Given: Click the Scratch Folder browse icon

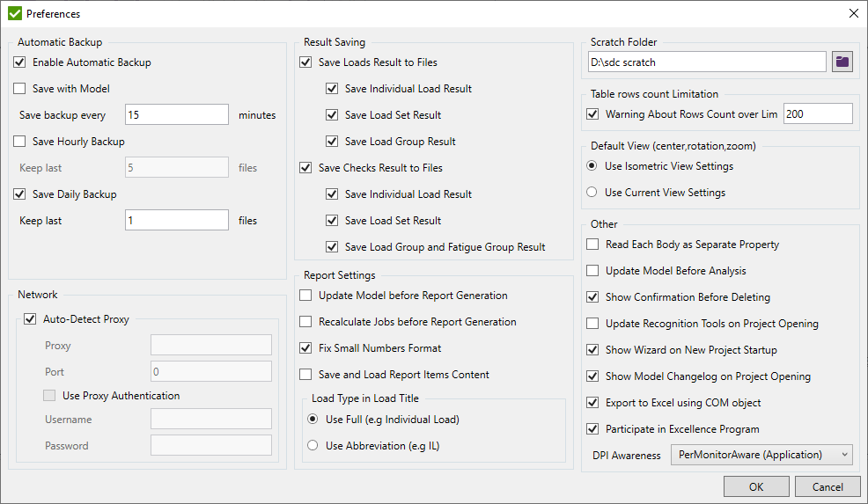Looking at the screenshot, I should [843, 62].
